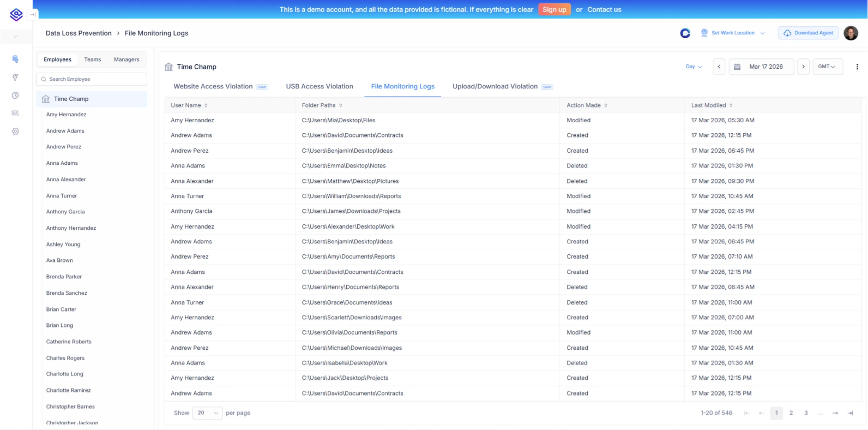Select the database sidebar icon

(x=15, y=59)
